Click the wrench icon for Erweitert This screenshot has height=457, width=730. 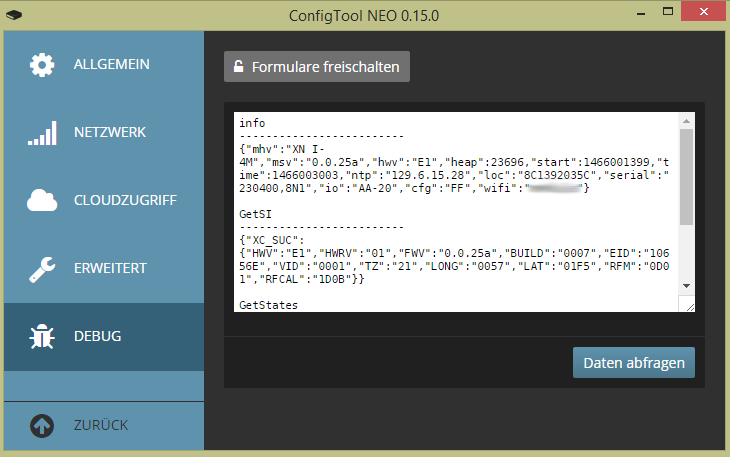tap(42, 269)
